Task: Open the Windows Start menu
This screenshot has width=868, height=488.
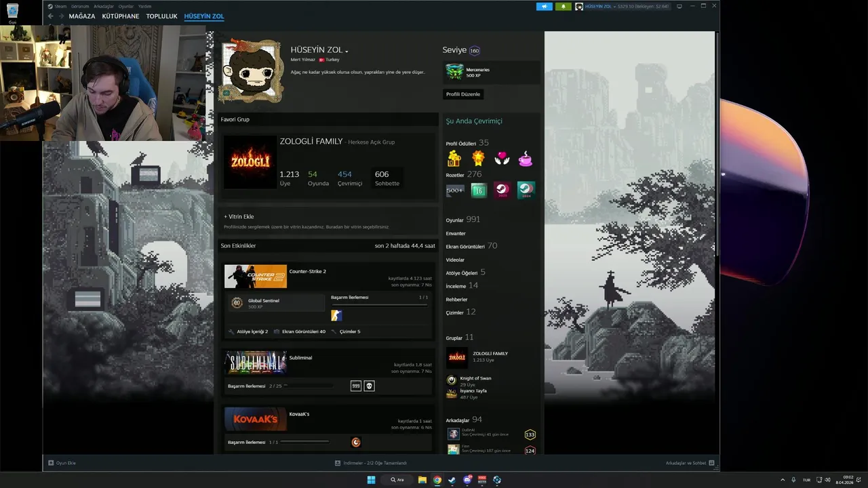Action: 371,480
